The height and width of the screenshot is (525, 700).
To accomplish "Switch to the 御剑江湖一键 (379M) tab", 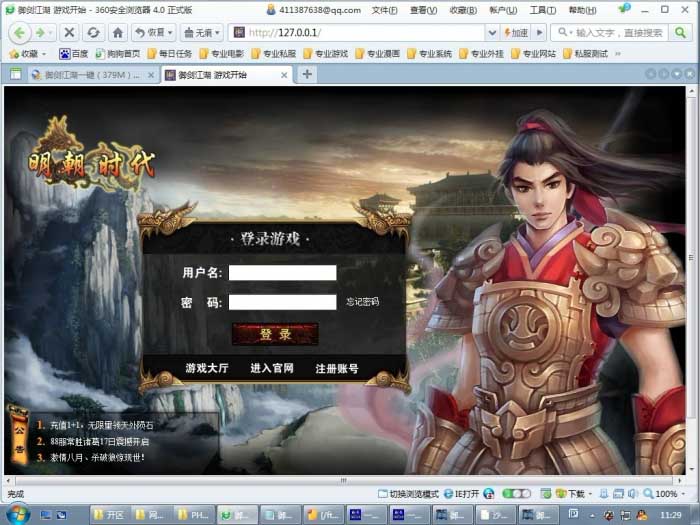I will coord(90,74).
